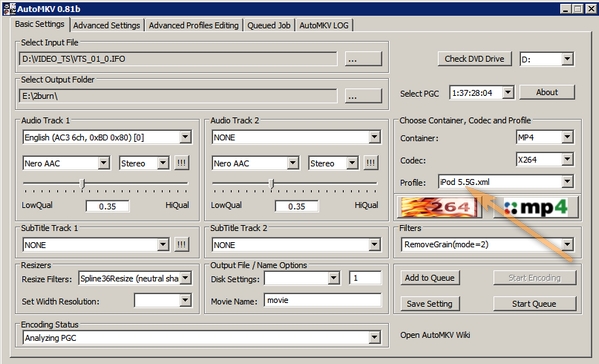This screenshot has width=599, height=364.
Task: Click the !!! button beside Audio Track 1 Stereo
Action: [181, 163]
